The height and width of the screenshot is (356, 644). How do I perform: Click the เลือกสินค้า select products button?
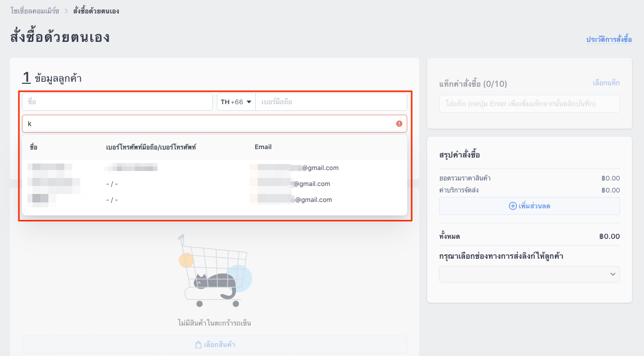(x=214, y=345)
